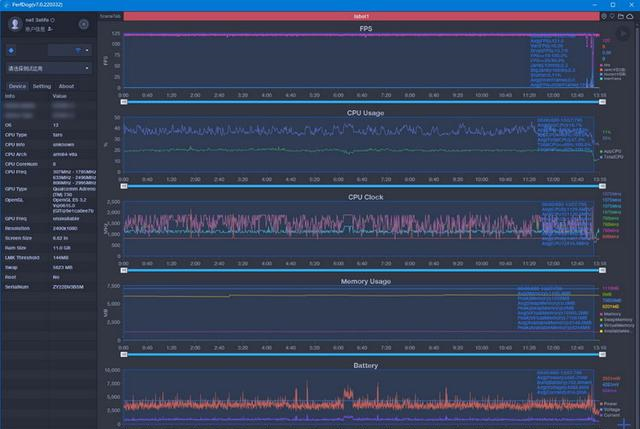The height and width of the screenshot is (429, 640).
Task: Click the PerfDog app icon in title bar
Action: click(6, 4)
